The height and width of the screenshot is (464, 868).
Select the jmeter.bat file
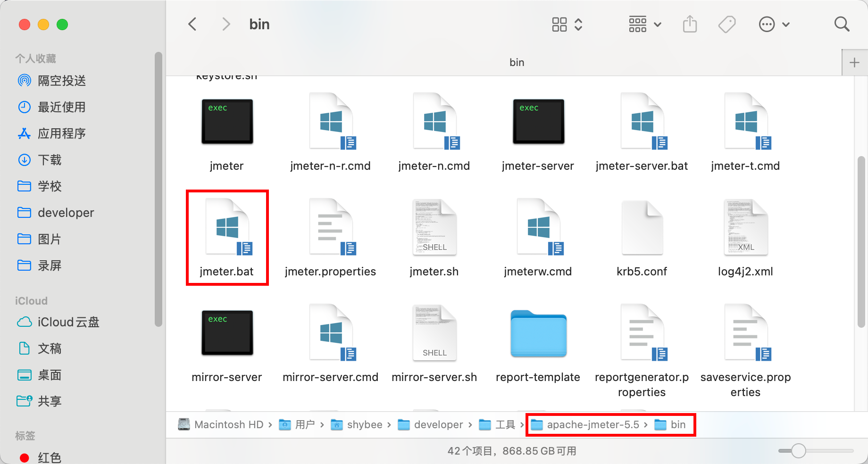pos(227,238)
